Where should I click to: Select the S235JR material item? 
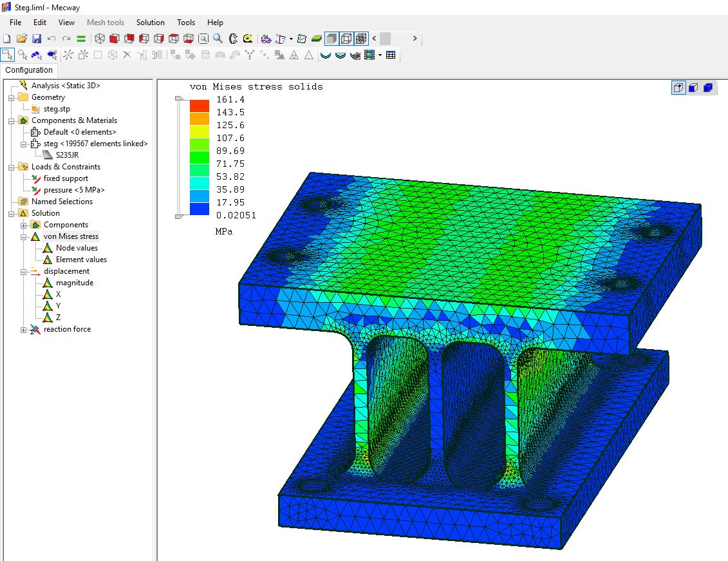68,155
